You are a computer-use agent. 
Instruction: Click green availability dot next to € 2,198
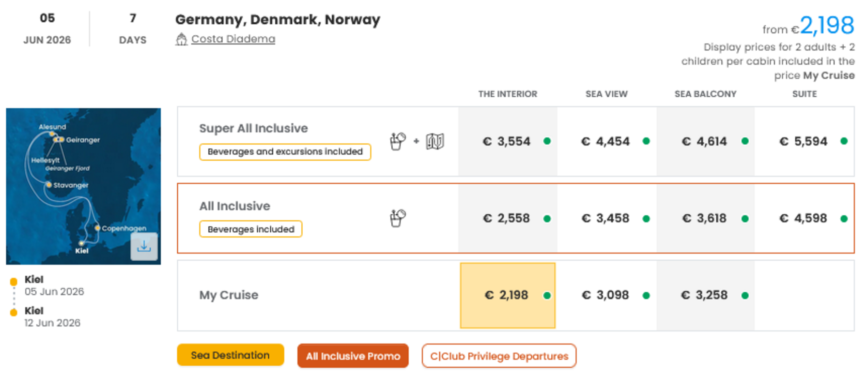(x=547, y=295)
